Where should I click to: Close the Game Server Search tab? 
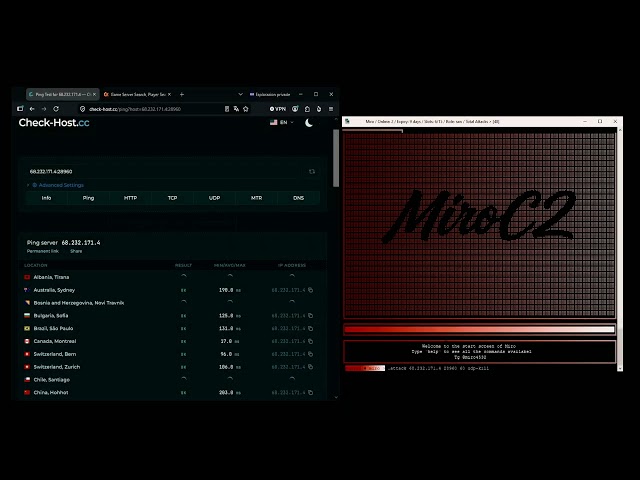pos(169,94)
